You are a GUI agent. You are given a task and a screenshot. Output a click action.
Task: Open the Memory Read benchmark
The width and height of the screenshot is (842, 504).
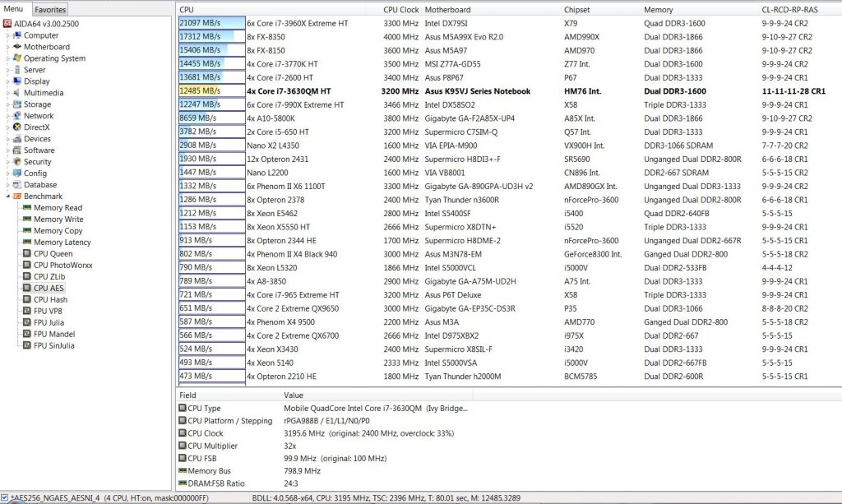pos(58,208)
